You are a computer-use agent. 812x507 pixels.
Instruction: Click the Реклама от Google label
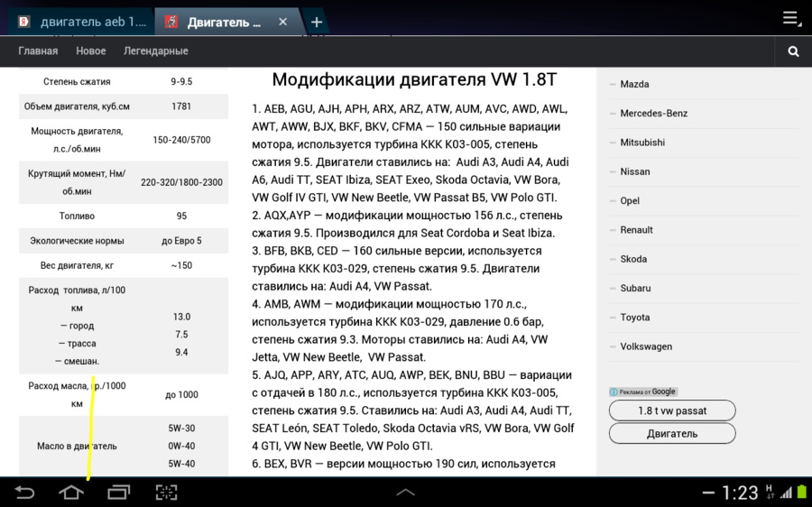click(647, 392)
